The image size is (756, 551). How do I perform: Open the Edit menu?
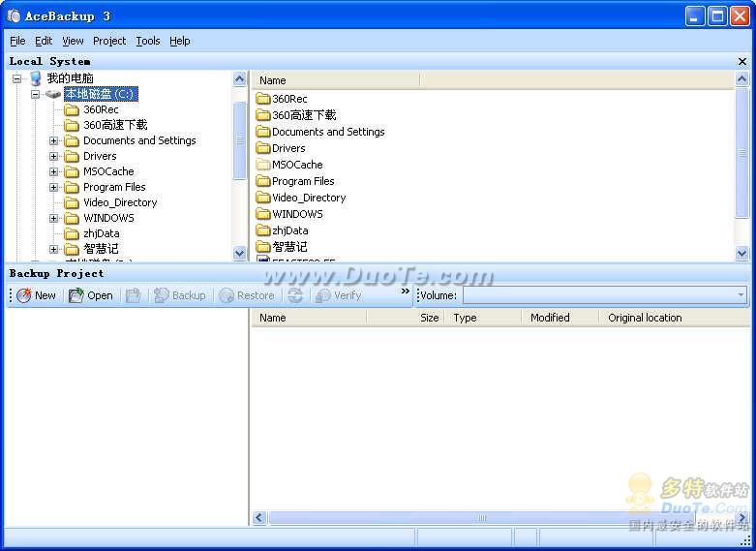pos(44,41)
